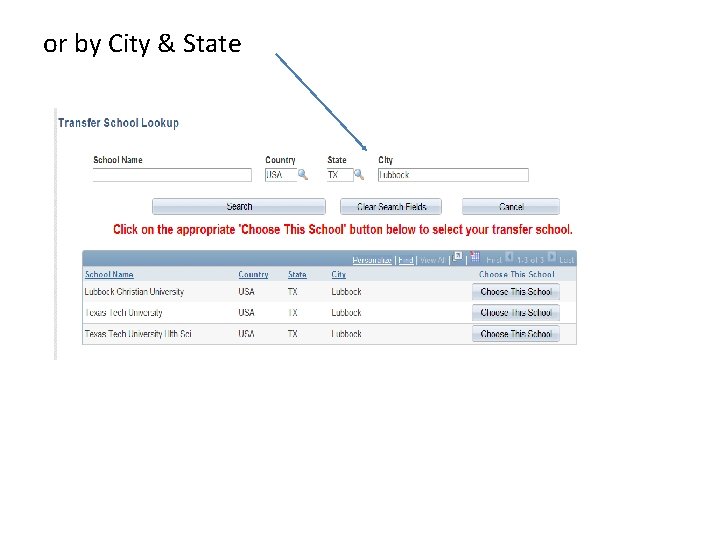Select the 'Texas Tech University' school name cell
This screenshot has height=540, width=720.
click(124, 313)
